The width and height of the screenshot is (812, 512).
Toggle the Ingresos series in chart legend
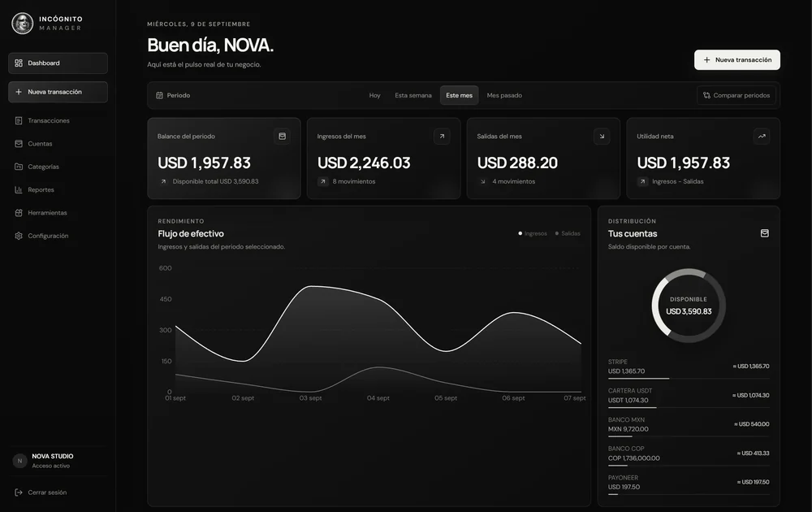[533, 234]
